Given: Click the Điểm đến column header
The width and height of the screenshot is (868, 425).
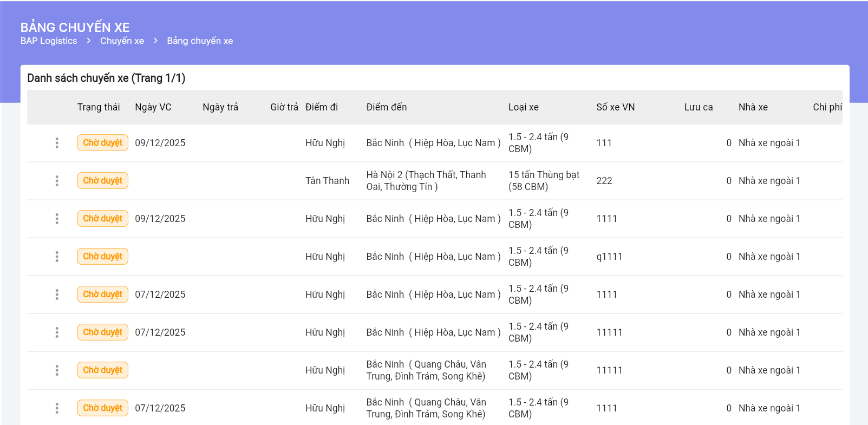Looking at the screenshot, I should pos(386,107).
